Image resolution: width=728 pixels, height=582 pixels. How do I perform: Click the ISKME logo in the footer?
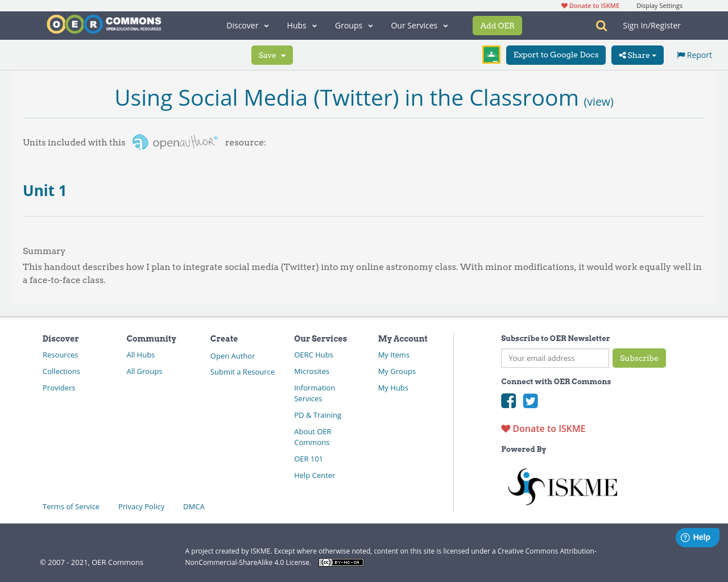tap(562, 486)
